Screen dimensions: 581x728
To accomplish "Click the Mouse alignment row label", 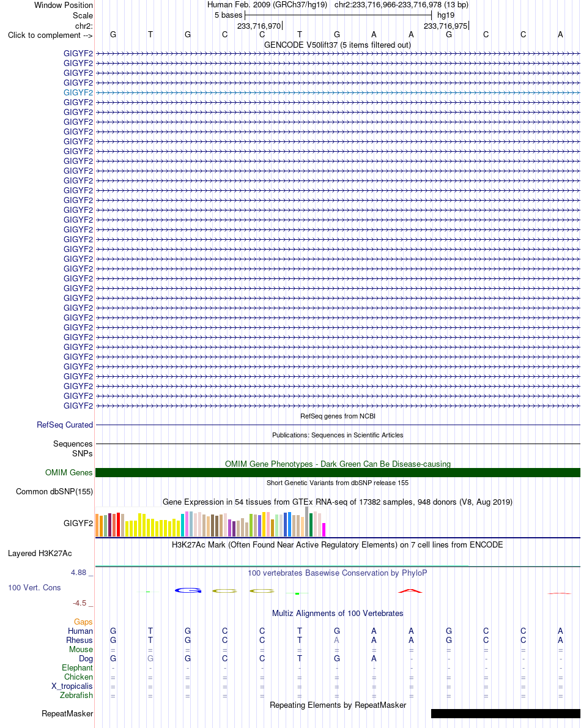I will pos(81,650).
